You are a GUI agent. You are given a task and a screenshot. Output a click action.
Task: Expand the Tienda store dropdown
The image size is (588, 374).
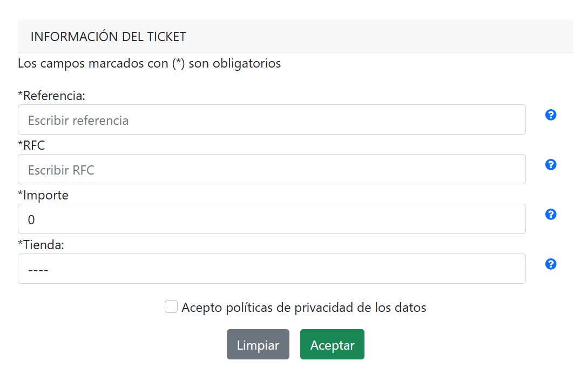[272, 269]
